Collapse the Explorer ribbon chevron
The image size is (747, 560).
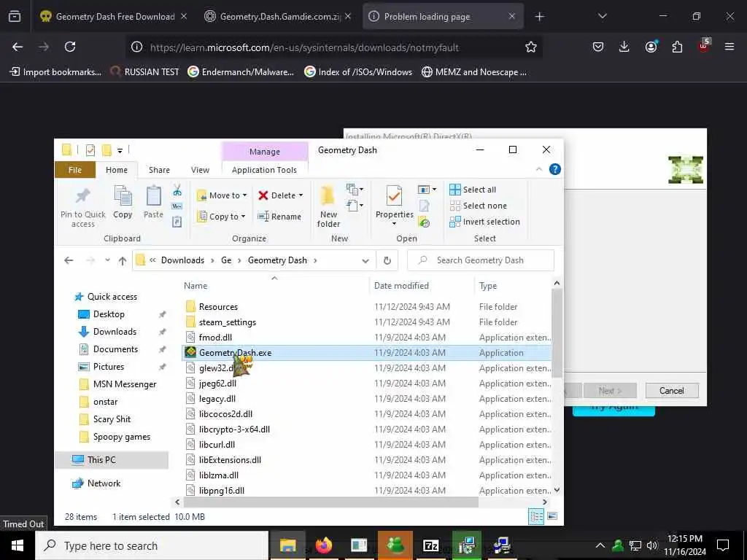[539, 169]
